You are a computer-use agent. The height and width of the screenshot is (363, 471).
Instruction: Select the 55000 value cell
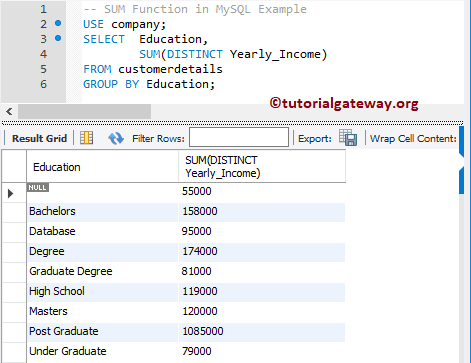(x=262, y=192)
